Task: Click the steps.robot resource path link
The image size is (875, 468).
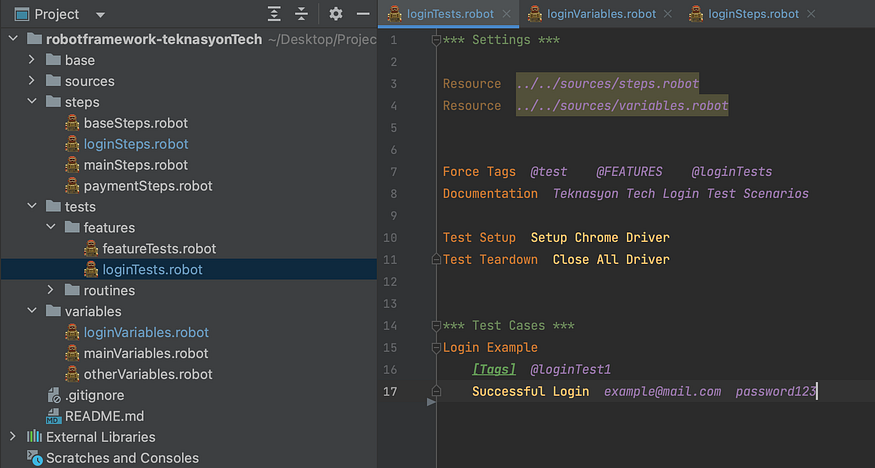Action: (x=608, y=84)
